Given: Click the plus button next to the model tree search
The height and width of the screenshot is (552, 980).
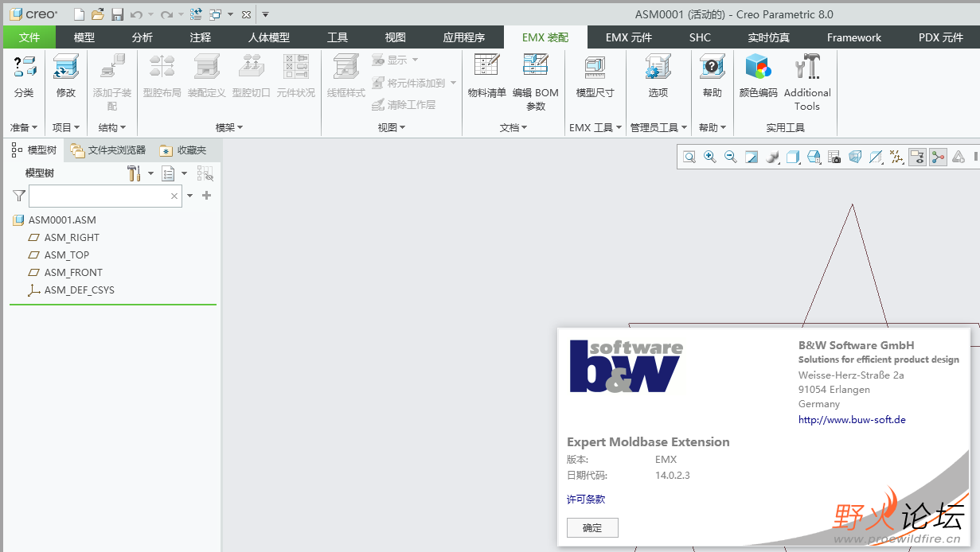Looking at the screenshot, I should tap(207, 196).
